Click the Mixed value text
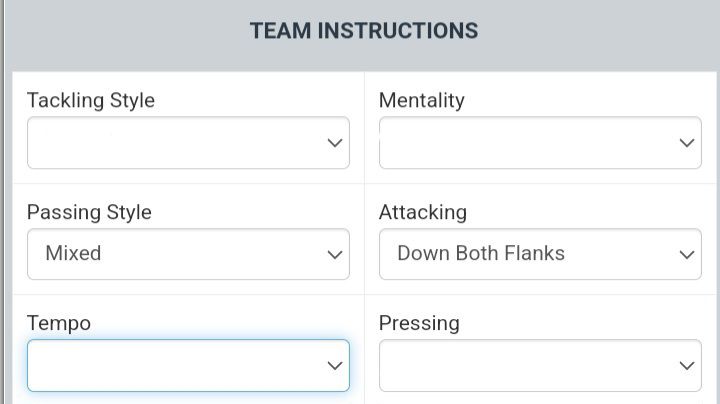 tap(73, 253)
